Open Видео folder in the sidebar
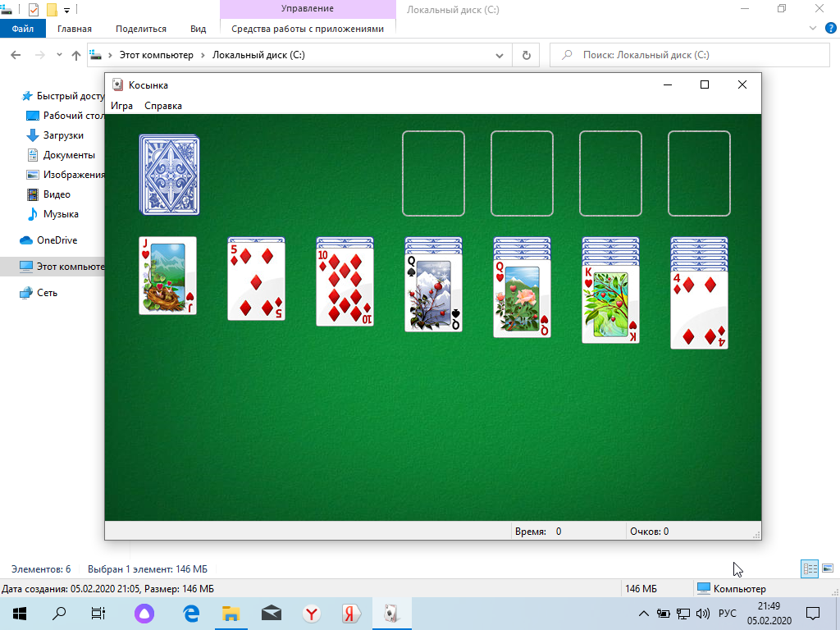Viewport: 840px width, 630px height. 48,194
